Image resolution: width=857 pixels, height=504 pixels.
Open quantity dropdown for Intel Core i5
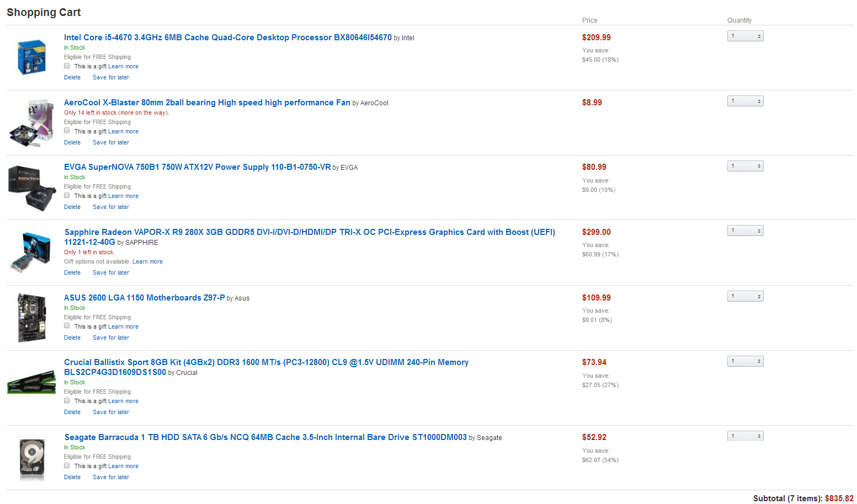point(745,36)
